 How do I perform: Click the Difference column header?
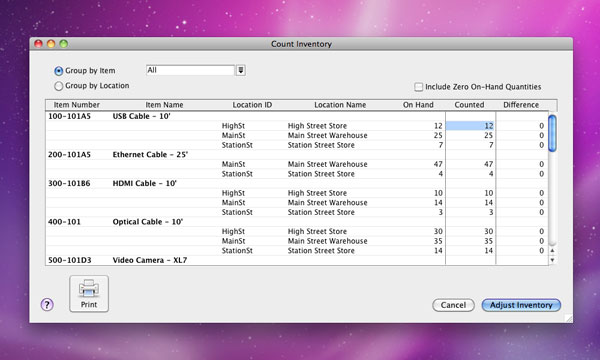521,105
